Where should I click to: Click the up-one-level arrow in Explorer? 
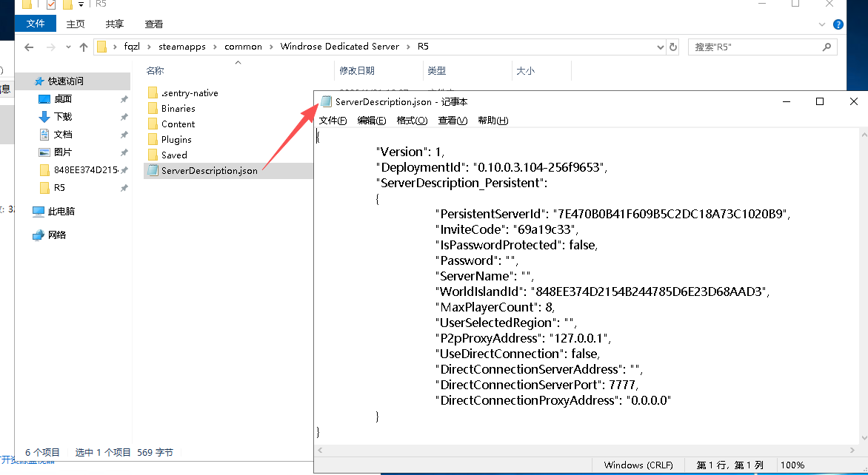click(84, 47)
